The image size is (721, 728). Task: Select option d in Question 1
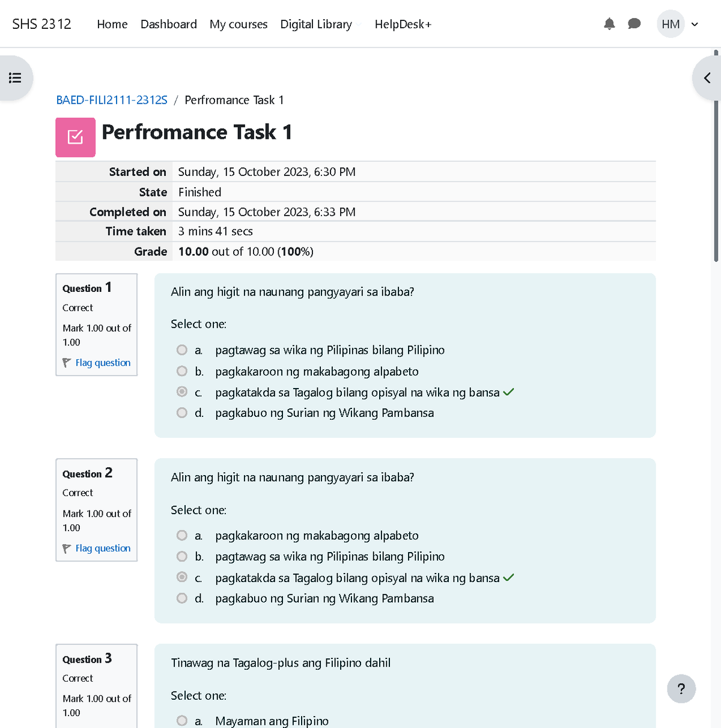[182, 413]
